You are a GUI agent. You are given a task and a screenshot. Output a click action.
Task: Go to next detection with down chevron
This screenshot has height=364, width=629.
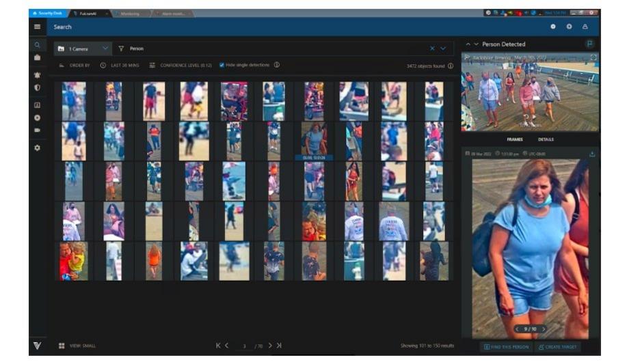click(476, 44)
